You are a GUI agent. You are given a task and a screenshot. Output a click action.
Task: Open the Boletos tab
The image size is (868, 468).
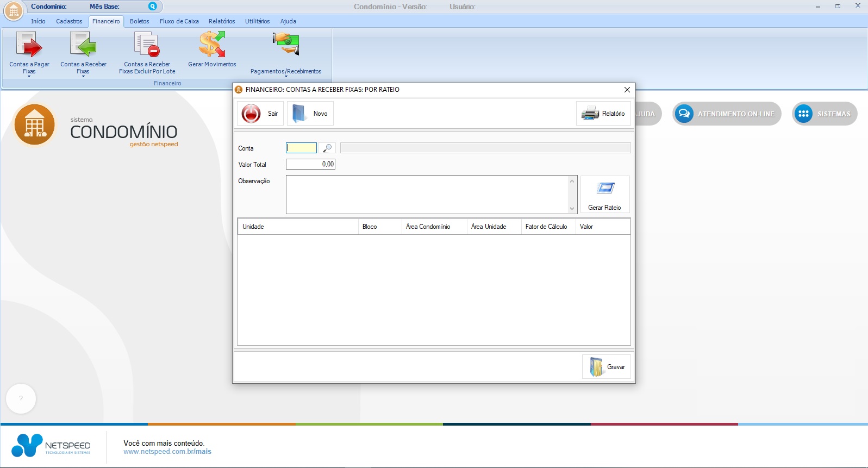coord(139,21)
